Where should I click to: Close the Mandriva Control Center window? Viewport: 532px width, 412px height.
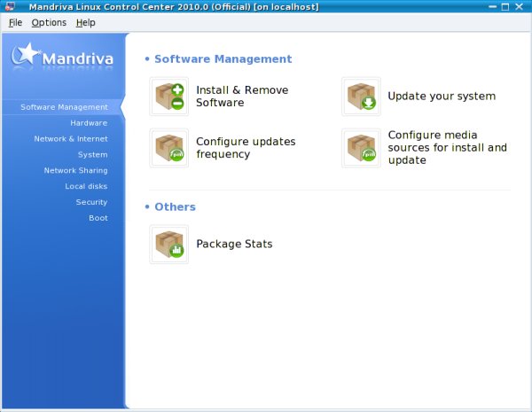pos(519,6)
